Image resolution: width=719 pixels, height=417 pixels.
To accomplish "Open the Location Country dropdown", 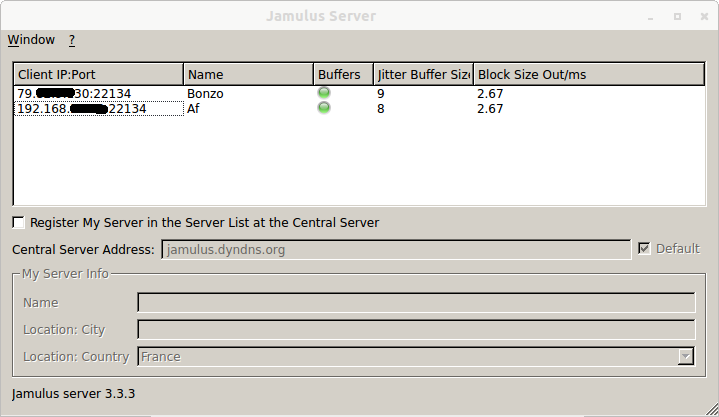I will pyautogui.click(x=685, y=356).
